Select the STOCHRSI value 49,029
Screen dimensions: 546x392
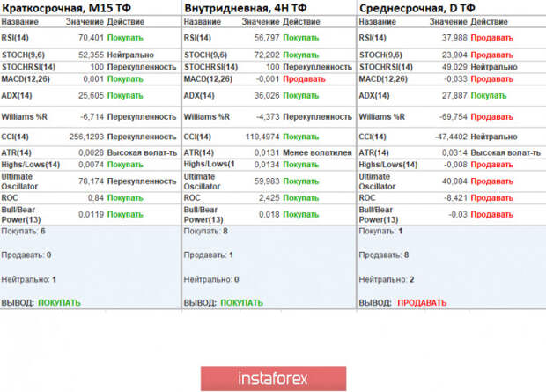(454, 67)
